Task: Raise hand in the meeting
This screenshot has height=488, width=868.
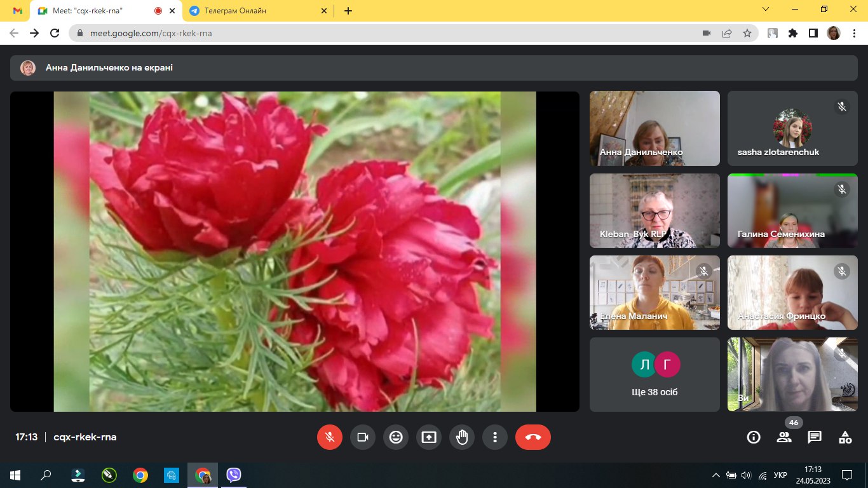Action: pyautogui.click(x=462, y=437)
